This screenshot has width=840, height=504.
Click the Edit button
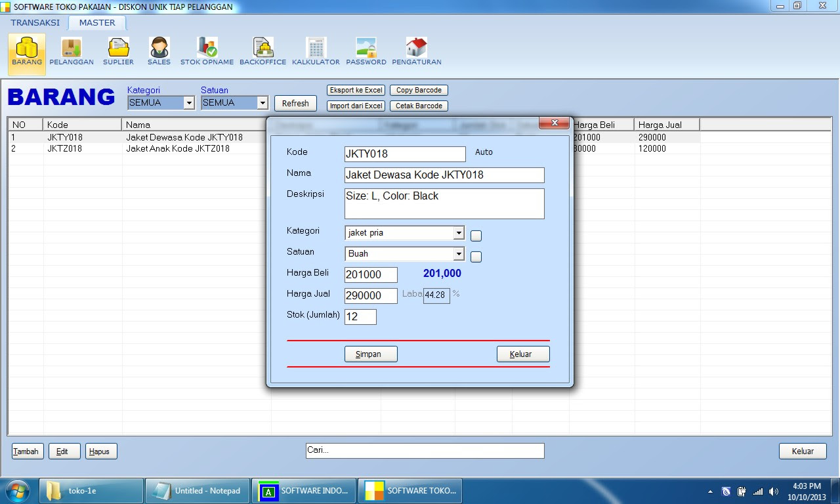[64, 451]
